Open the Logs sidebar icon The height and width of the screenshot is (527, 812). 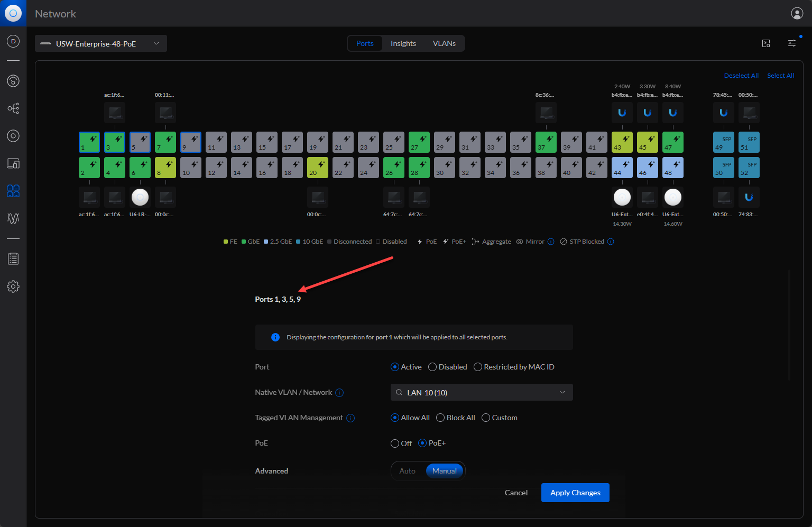(13, 259)
